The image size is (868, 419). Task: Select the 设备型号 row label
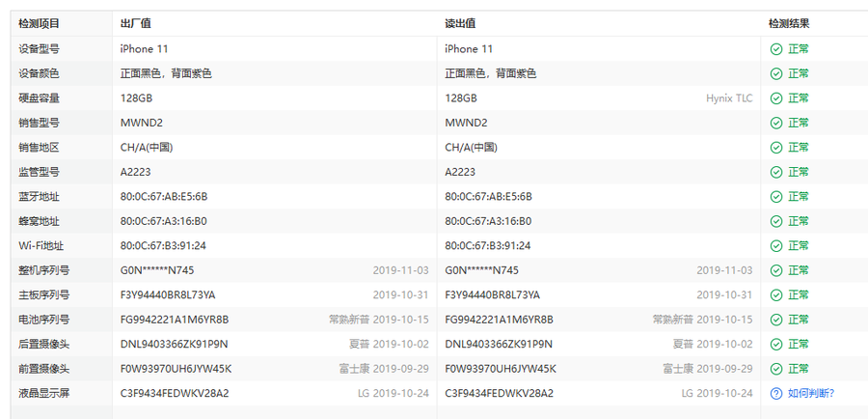pos(39,49)
